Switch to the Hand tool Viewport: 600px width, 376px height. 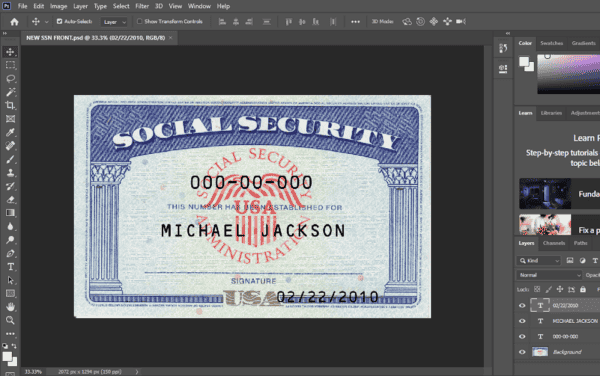coord(10,307)
